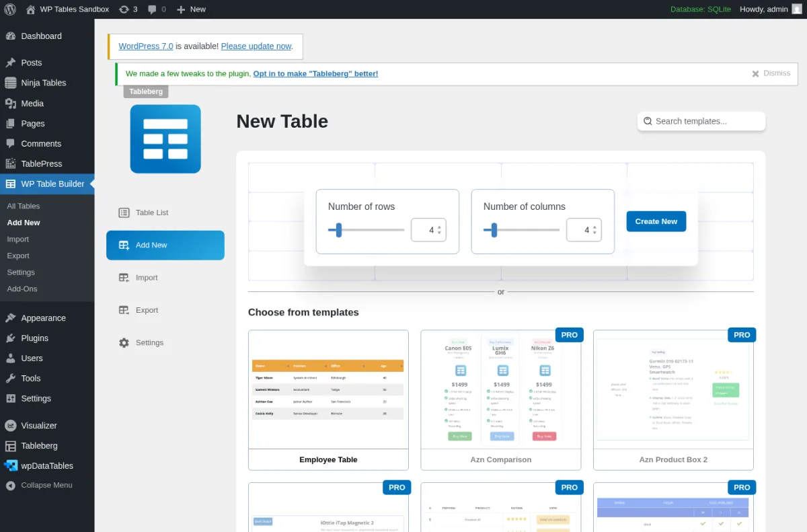Viewport: 807px width, 532px height.
Task: Click the search magnifier icon
Action: [x=648, y=121]
